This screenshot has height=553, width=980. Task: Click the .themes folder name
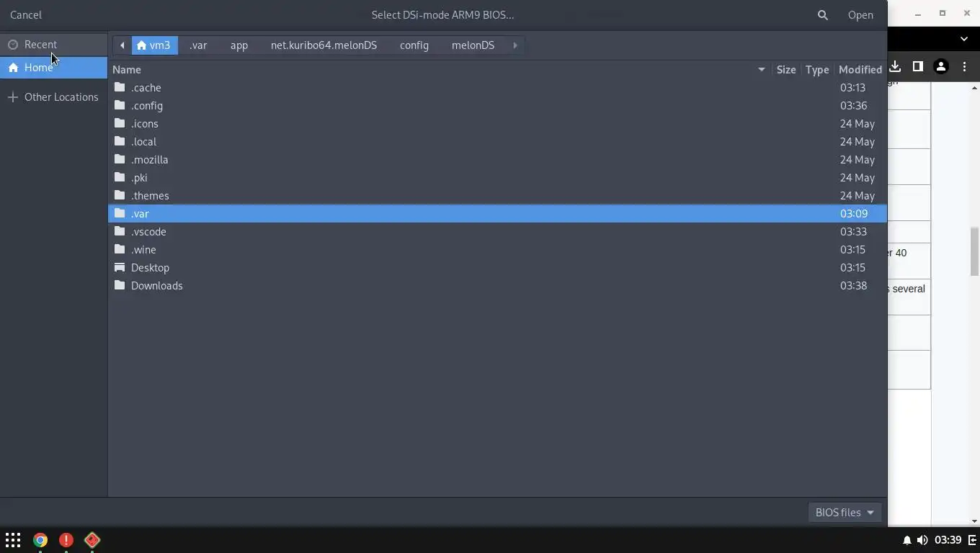pyautogui.click(x=150, y=196)
